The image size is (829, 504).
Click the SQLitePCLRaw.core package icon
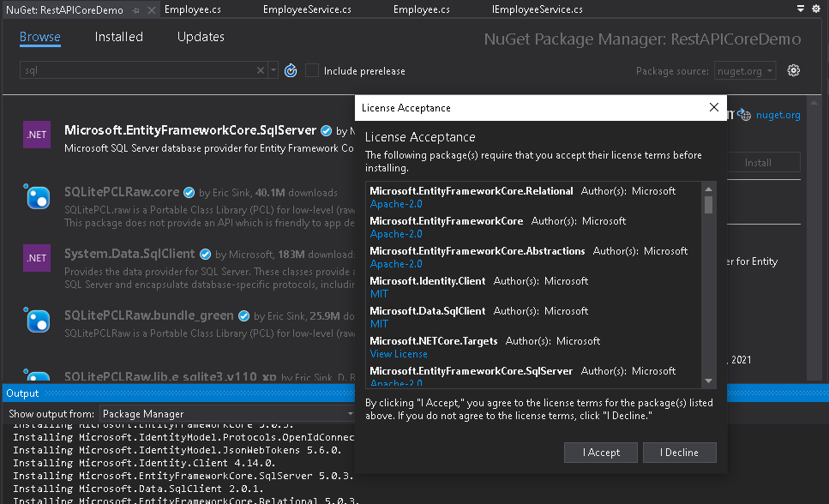(37, 197)
